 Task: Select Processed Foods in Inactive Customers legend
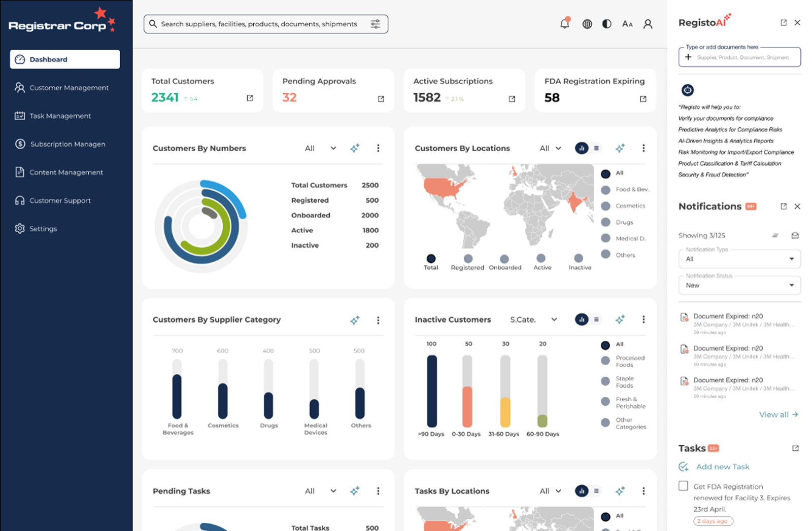(605, 361)
